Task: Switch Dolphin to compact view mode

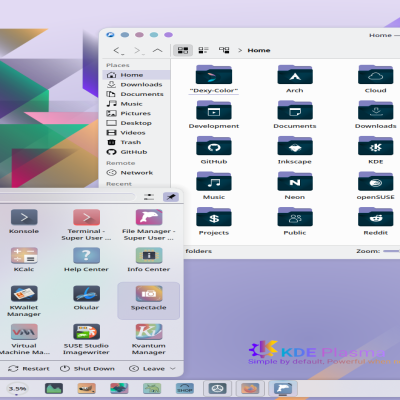Action: (x=203, y=50)
